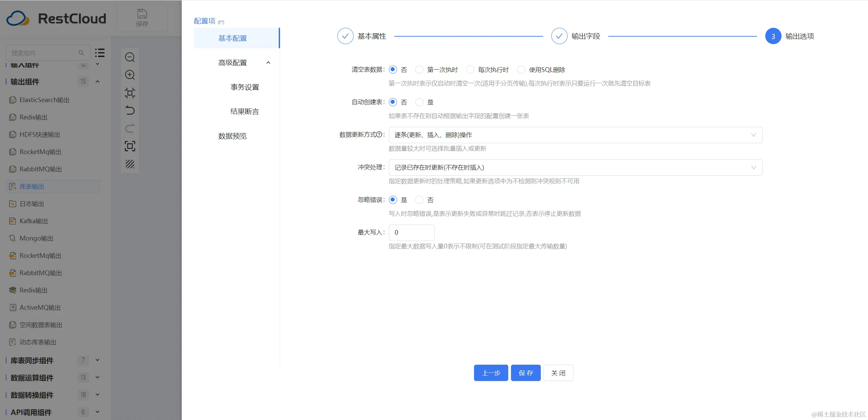
Task: Open the 事务设置 menu item
Action: coord(244,87)
